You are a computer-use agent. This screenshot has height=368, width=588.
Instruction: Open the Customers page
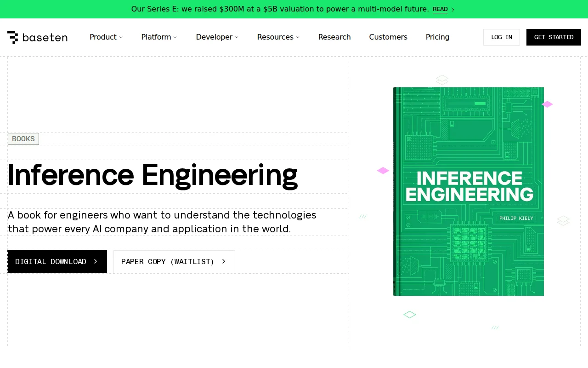[x=388, y=37]
